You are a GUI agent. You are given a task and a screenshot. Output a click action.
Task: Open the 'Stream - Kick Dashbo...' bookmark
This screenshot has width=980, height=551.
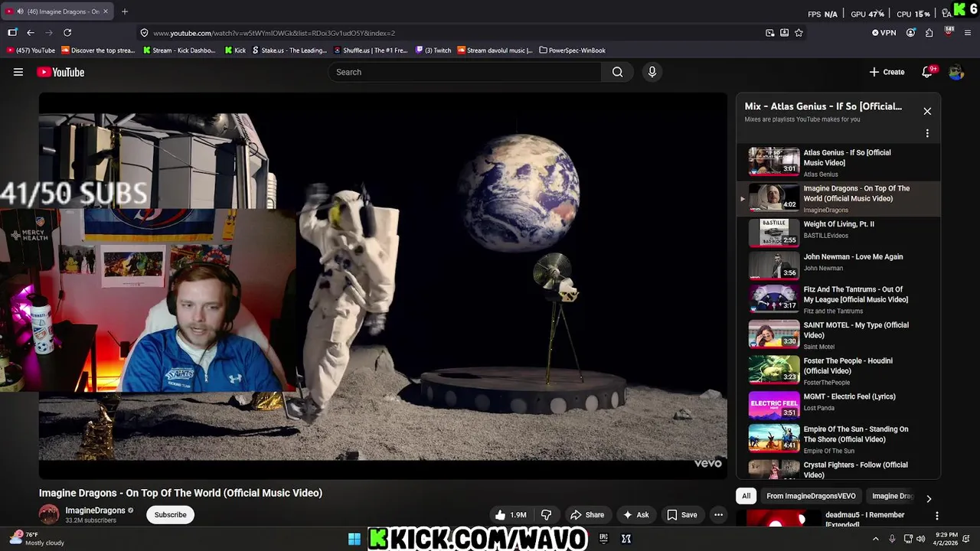[x=180, y=51]
